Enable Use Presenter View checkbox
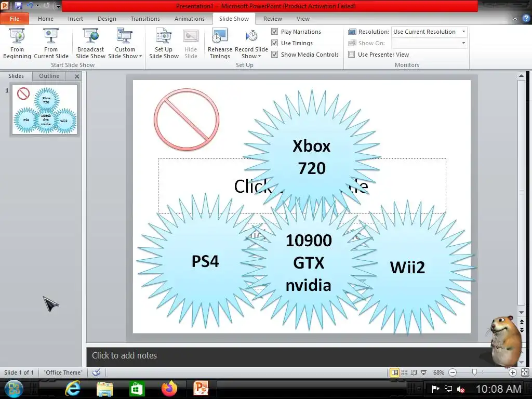Screen dimensions: 532x399 pos(352,54)
